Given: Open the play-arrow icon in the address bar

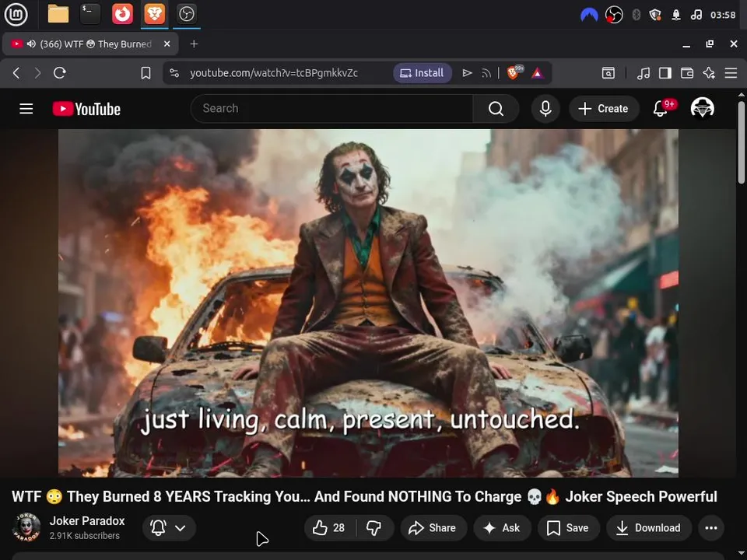Looking at the screenshot, I should [x=467, y=73].
